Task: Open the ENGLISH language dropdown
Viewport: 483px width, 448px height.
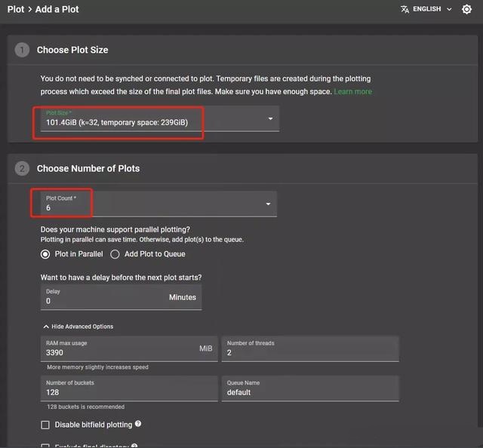Action: point(426,9)
